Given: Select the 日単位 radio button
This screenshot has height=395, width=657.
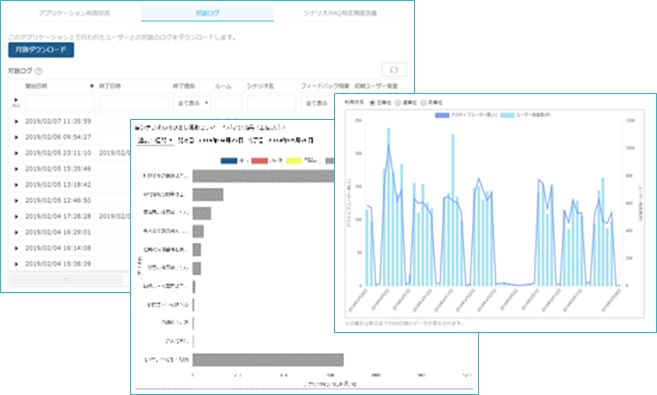Looking at the screenshot, I should point(372,102).
